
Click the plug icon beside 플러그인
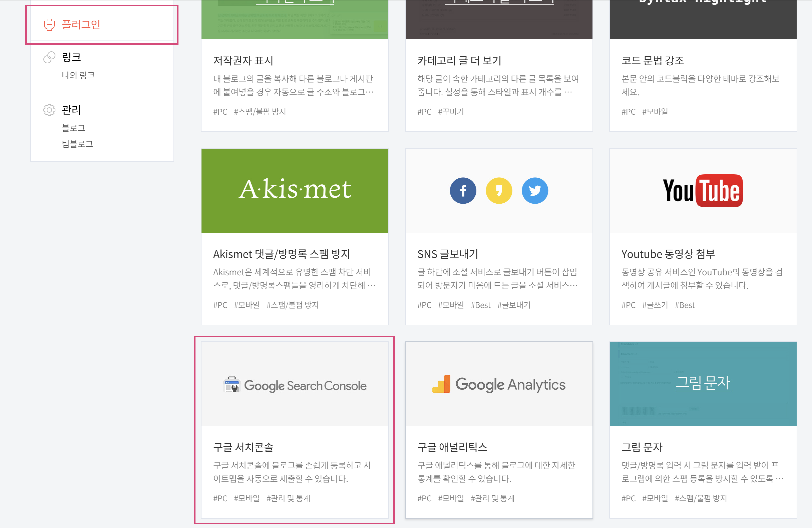coord(49,25)
